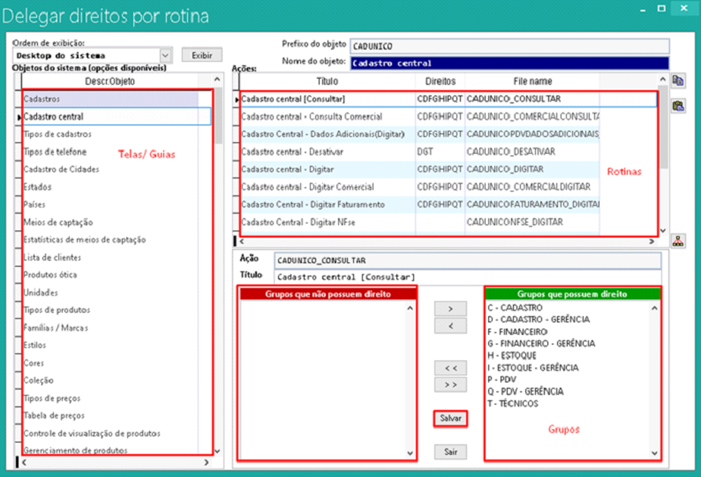
Task: Click the Exibir button
Action: pos(201,56)
